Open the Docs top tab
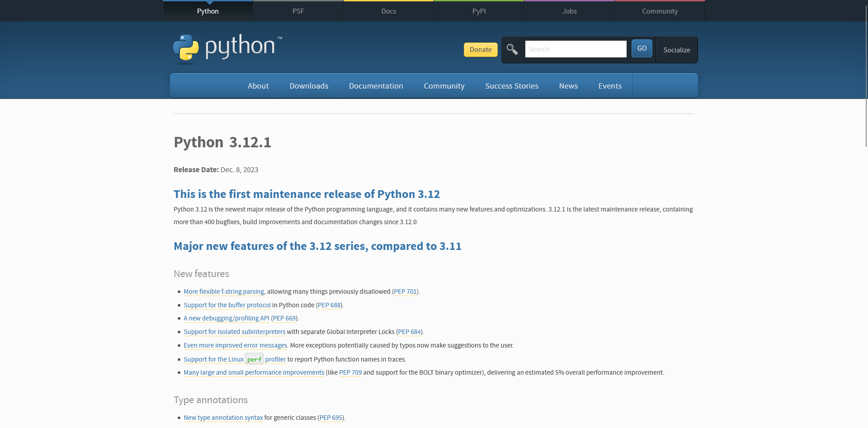Image resolution: width=868 pixels, height=428 pixels. coord(389,11)
